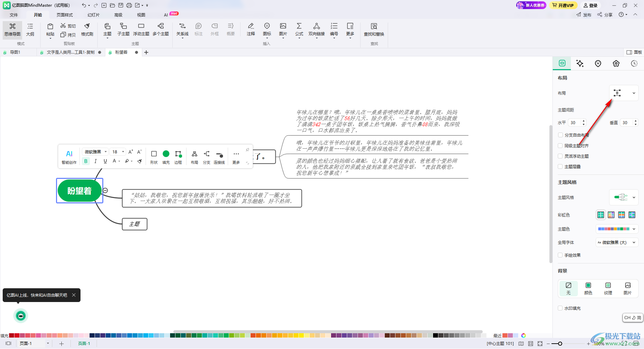The width and height of the screenshot is (644, 349).
Task: Open the File (文件) menu
Action: click(x=14, y=15)
